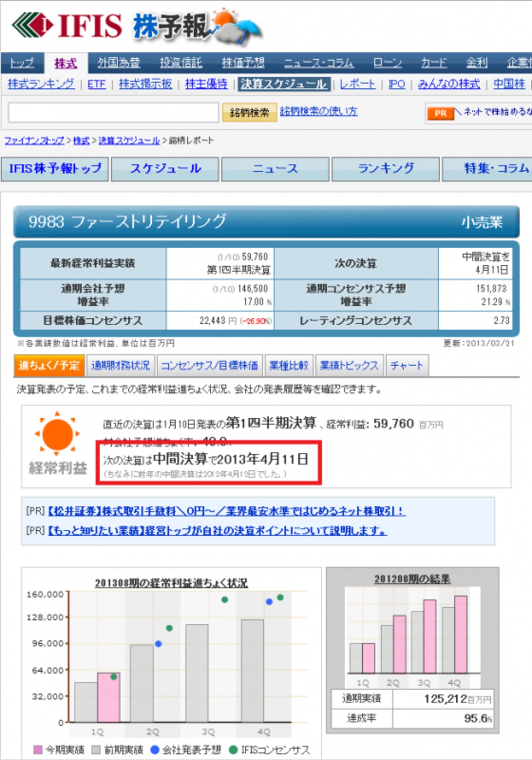
Task: Select 決算スケジュール submenu item
Action: 284,84
